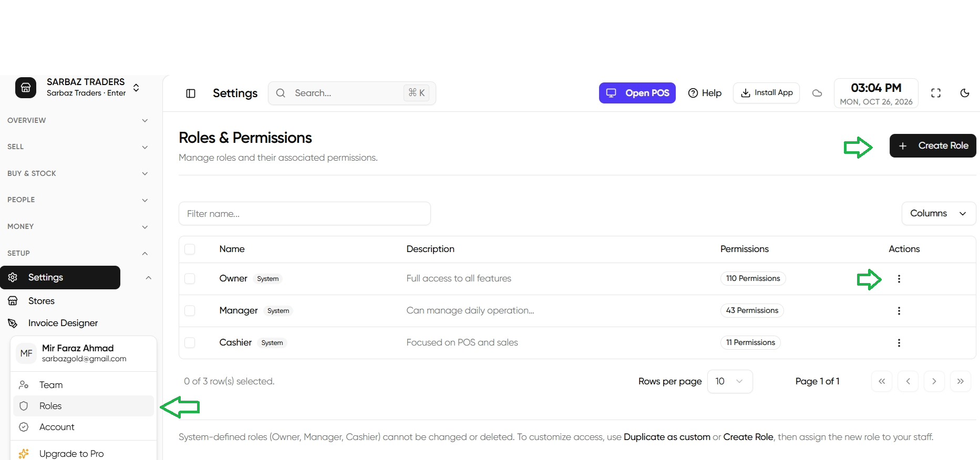Go to first page of roles
This screenshot has height=460, width=980.
[x=882, y=381]
